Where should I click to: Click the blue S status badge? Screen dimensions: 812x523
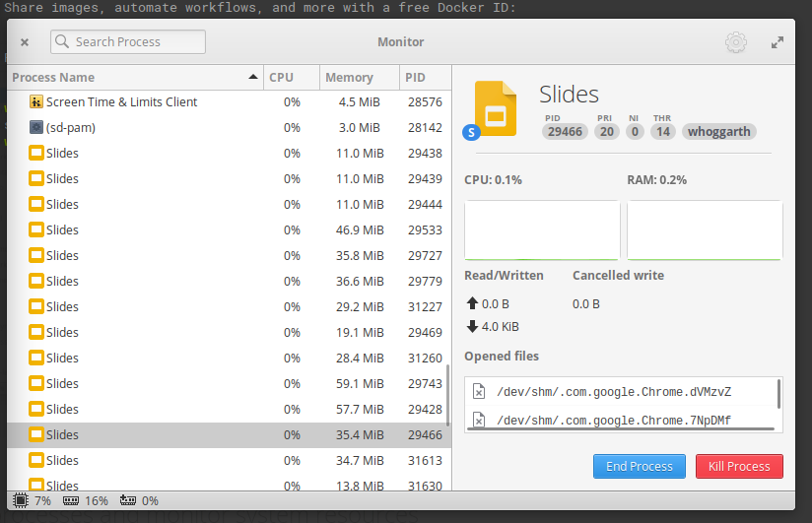click(x=471, y=133)
